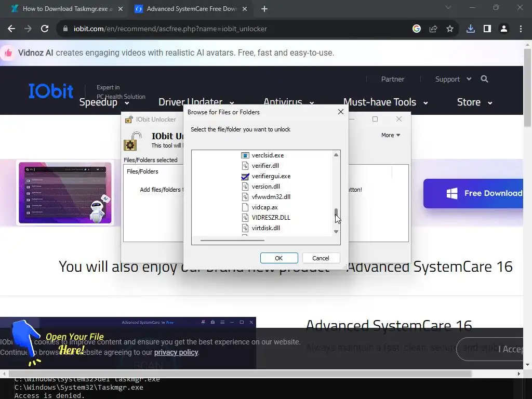Click the browser back arrow
The height and width of the screenshot is (399, 532).
pos(11,29)
